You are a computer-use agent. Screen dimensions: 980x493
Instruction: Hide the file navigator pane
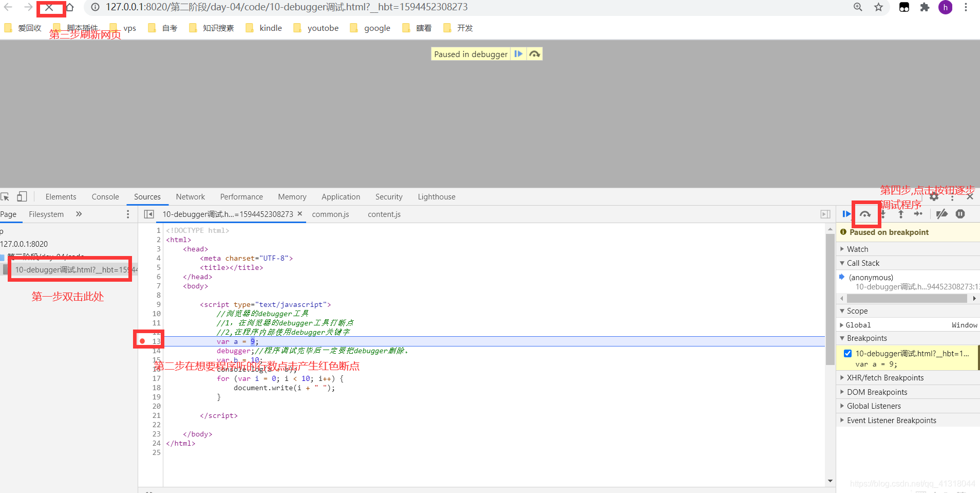[x=149, y=214]
